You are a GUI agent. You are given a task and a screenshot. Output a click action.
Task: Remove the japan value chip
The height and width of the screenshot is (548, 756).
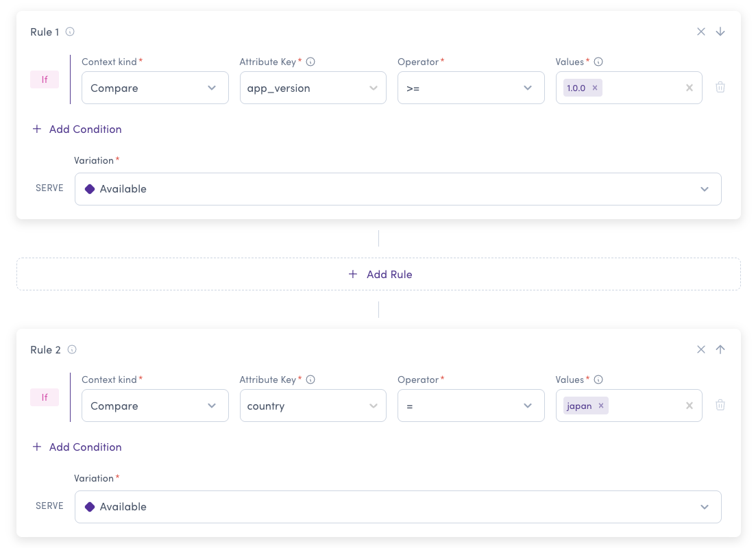[600, 406]
